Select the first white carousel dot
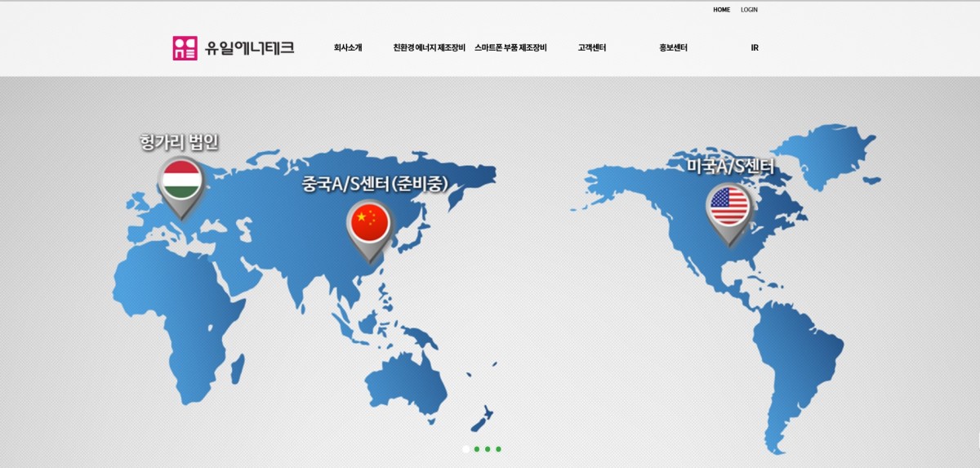980x468 pixels. [465, 448]
